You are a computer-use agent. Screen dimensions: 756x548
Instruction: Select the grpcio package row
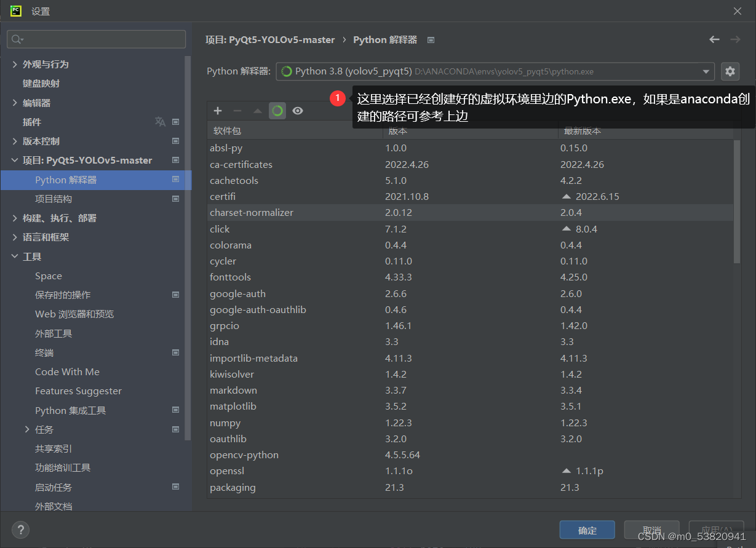coord(470,326)
